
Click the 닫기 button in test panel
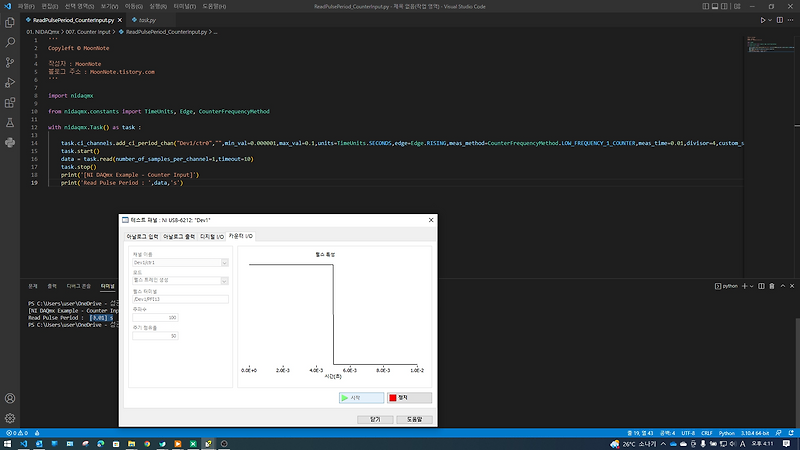pos(375,419)
